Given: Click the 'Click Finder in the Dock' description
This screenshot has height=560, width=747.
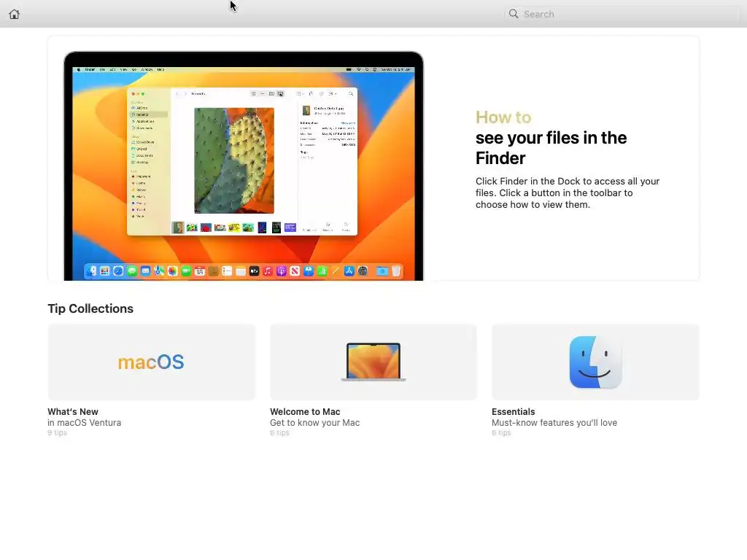Looking at the screenshot, I should (568, 192).
